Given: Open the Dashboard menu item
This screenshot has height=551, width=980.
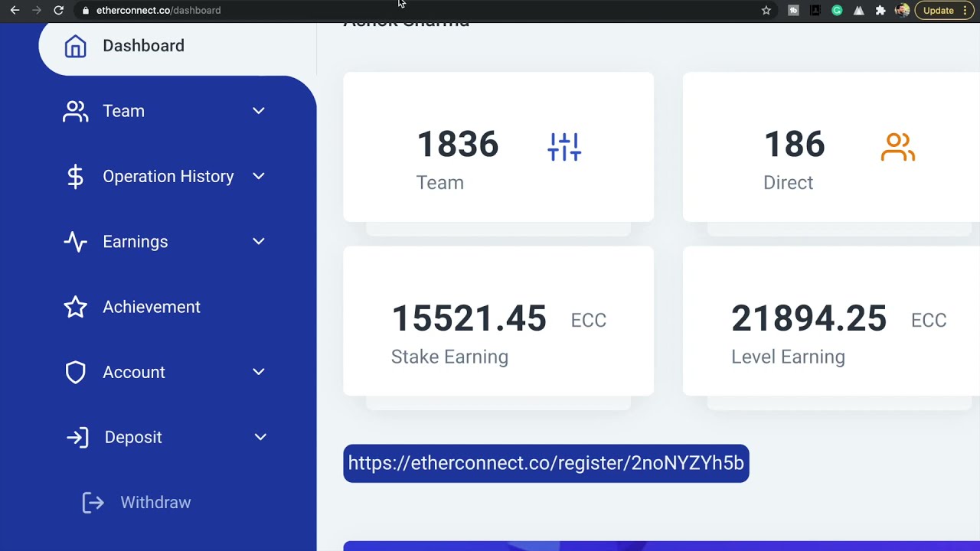Looking at the screenshot, I should 178,46.
